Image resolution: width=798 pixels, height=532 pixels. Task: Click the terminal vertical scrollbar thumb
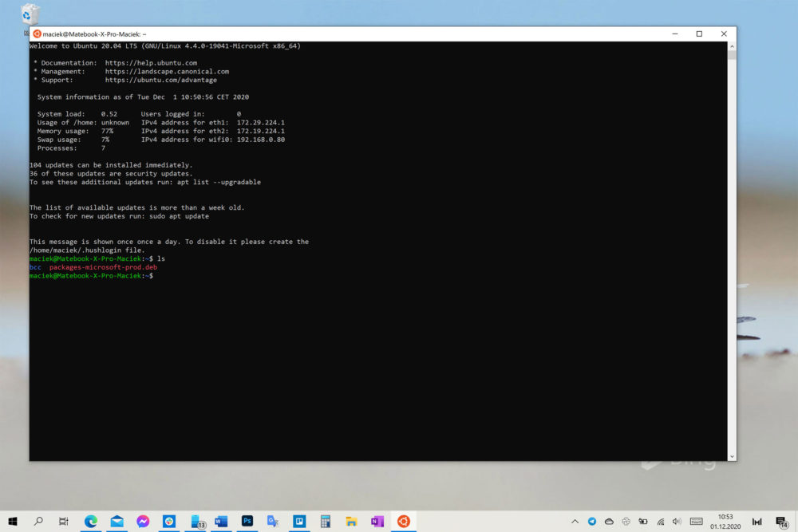coord(732,56)
